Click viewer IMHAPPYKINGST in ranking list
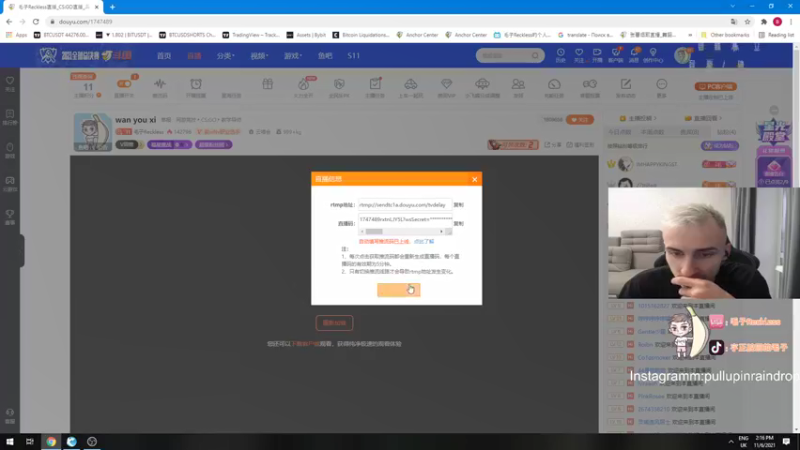 [657, 164]
